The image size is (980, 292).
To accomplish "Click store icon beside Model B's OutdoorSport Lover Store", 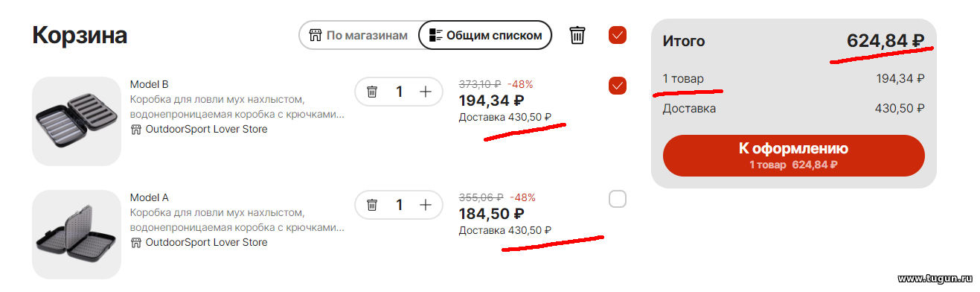I will tap(136, 130).
